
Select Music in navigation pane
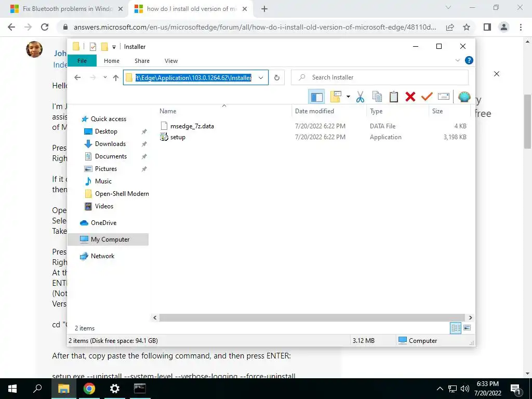(103, 181)
